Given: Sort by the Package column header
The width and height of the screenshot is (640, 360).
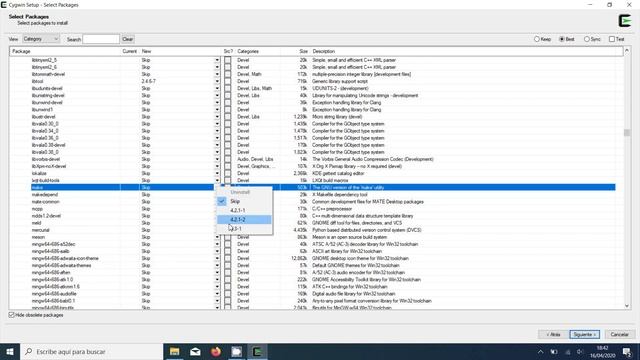Looking at the screenshot, I should pos(65,51).
